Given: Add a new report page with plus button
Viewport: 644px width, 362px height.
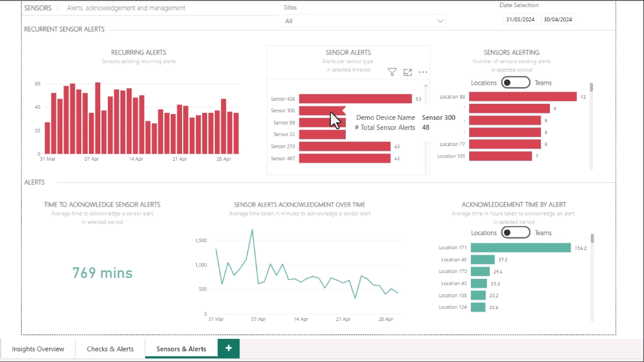Looking at the screenshot, I should coord(228,349).
